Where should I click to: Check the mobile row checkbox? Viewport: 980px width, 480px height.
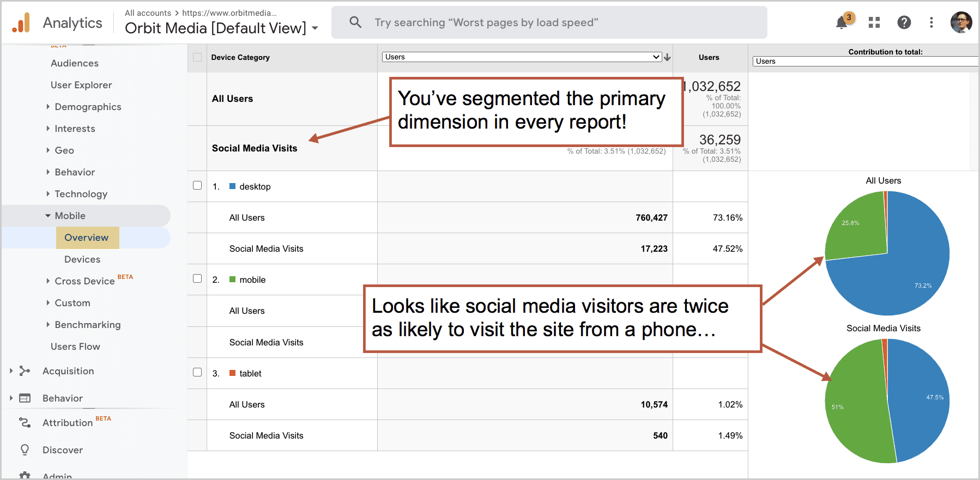(x=197, y=278)
